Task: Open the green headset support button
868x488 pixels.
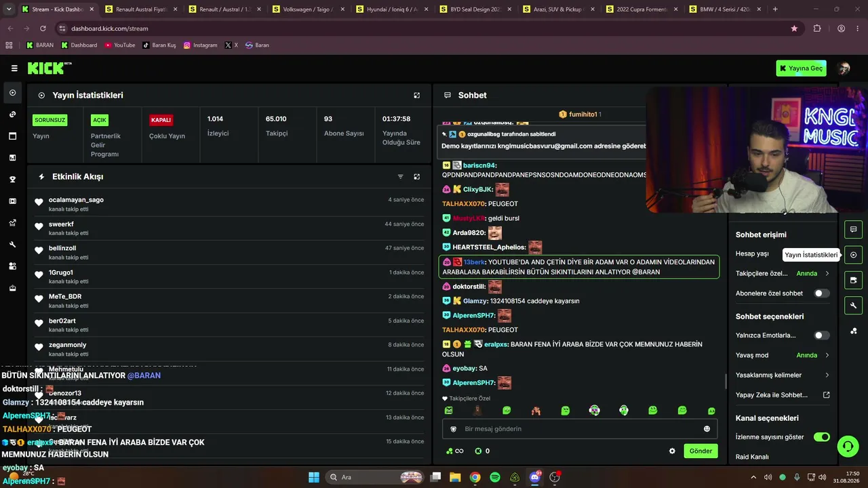Action: tap(848, 446)
